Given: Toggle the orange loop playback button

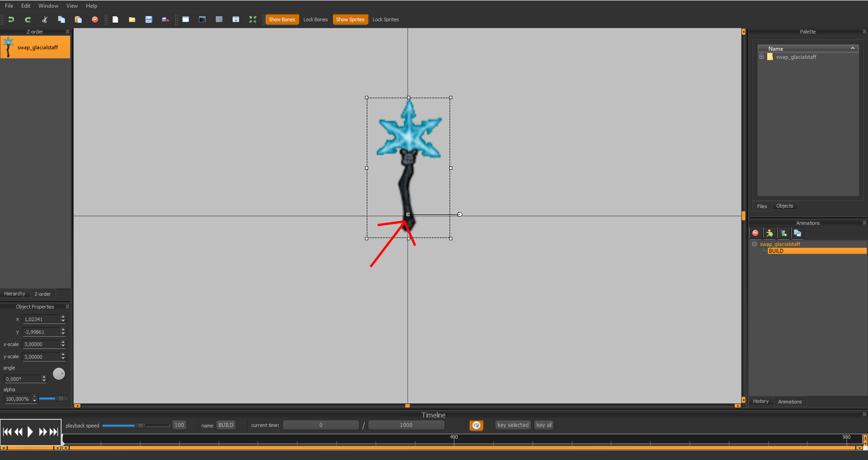Looking at the screenshot, I should pos(476,425).
